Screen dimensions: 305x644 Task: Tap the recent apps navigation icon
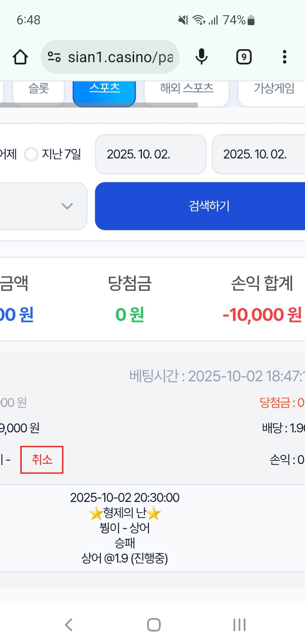tap(239, 625)
